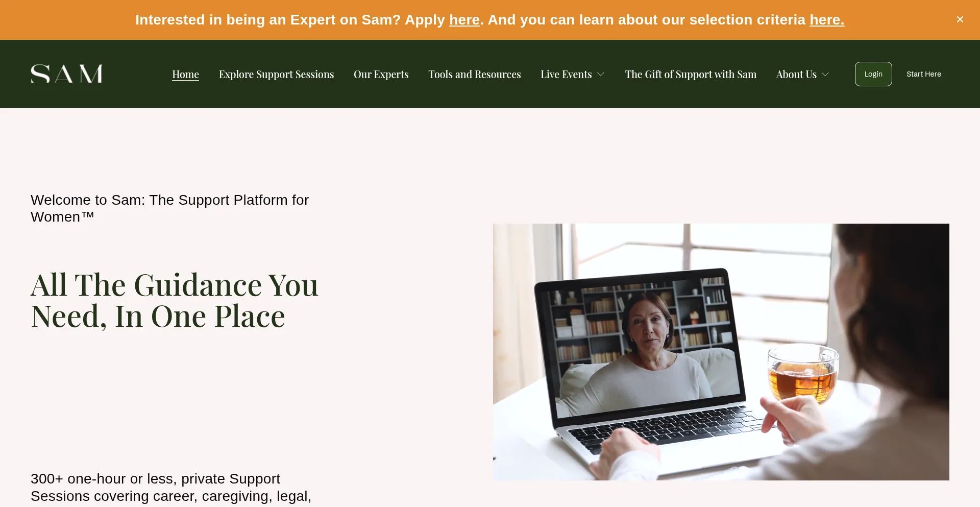The width and height of the screenshot is (980, 507).
Task: Click the "Welcome to Sam" subtitle text
Action: pyautogui.click(x=169, y=208)
